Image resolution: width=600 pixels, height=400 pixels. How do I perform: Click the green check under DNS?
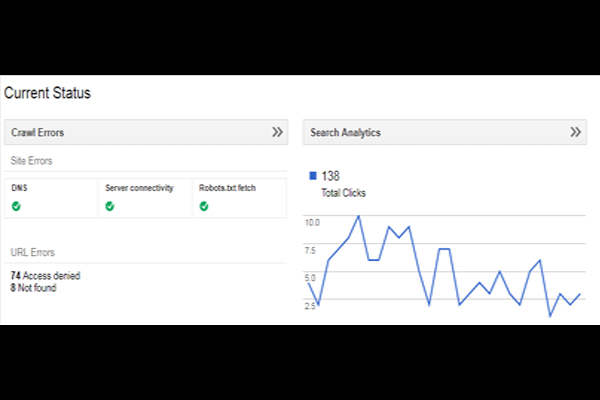(x=16, y=206)
